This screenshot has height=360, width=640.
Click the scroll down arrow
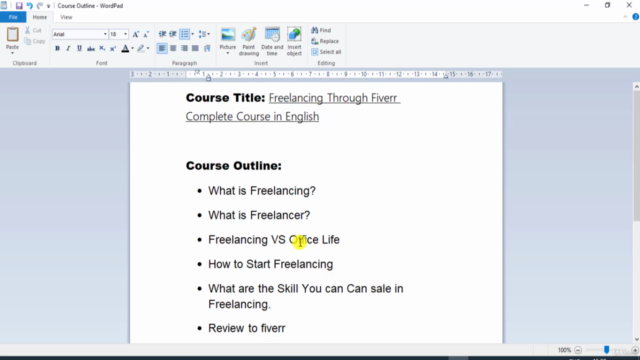(x=636, y=340)
